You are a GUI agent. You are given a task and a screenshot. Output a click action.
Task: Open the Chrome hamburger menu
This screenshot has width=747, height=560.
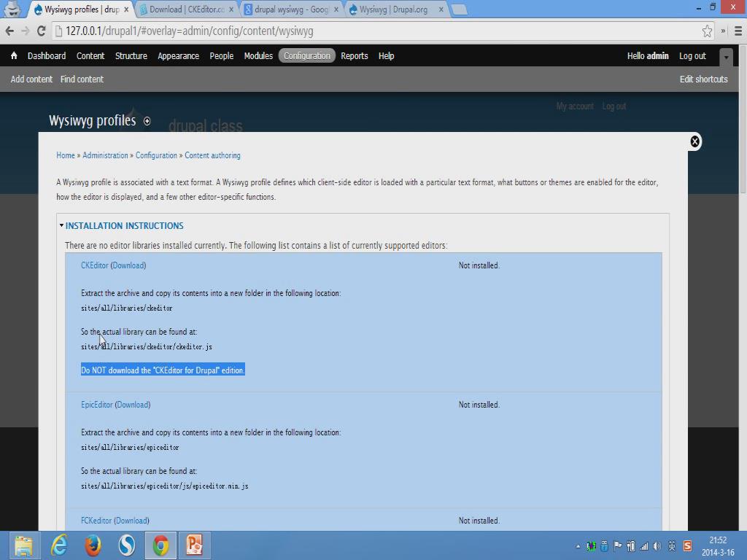(x=738, y=31)
